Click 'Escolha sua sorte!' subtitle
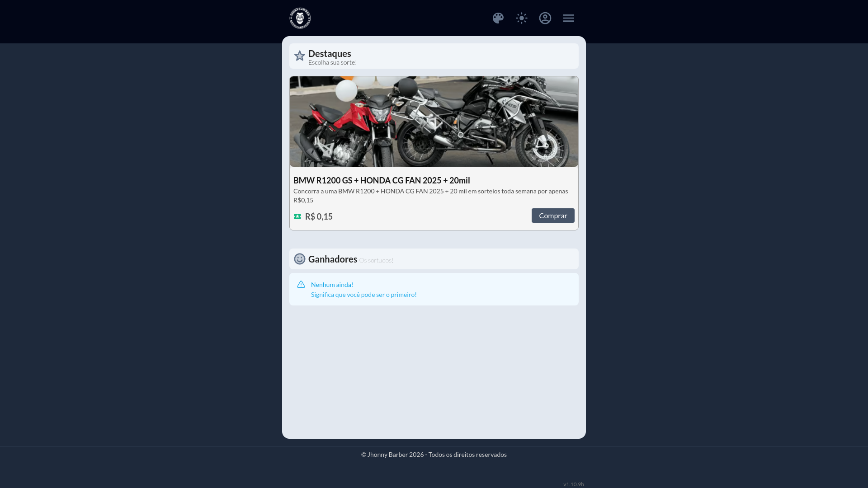Image resolution: width=868 pixels, height=488 pixels. point(333,62)
